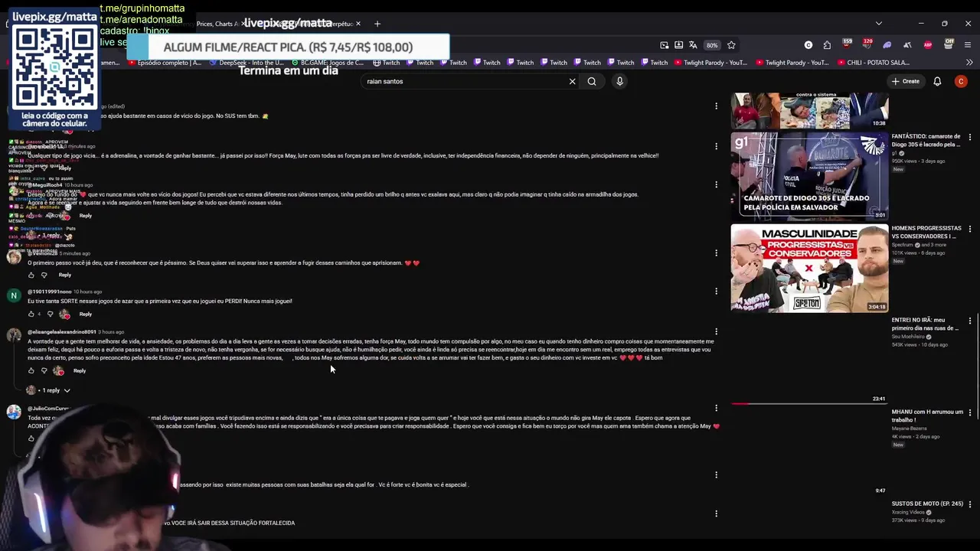The image size is (980, 551).
Task: Reply to the 'O primeiro passo' comment
Action: [x=65, y=275]
